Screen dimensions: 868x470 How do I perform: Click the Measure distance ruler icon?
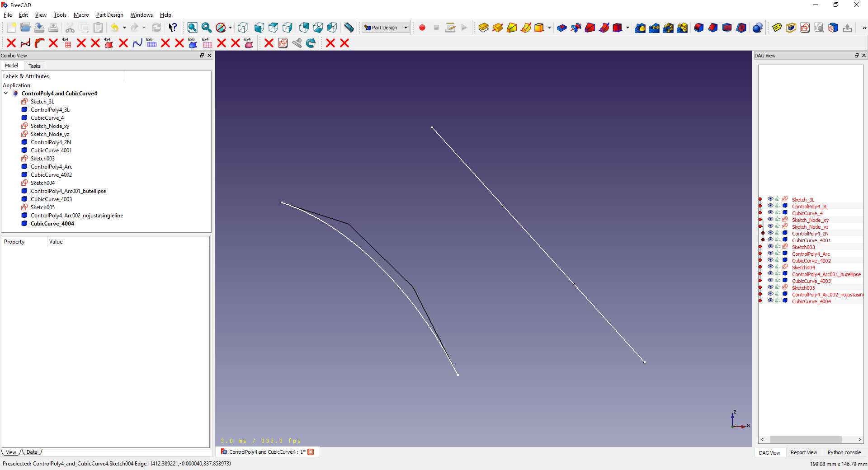click(349, 28)
